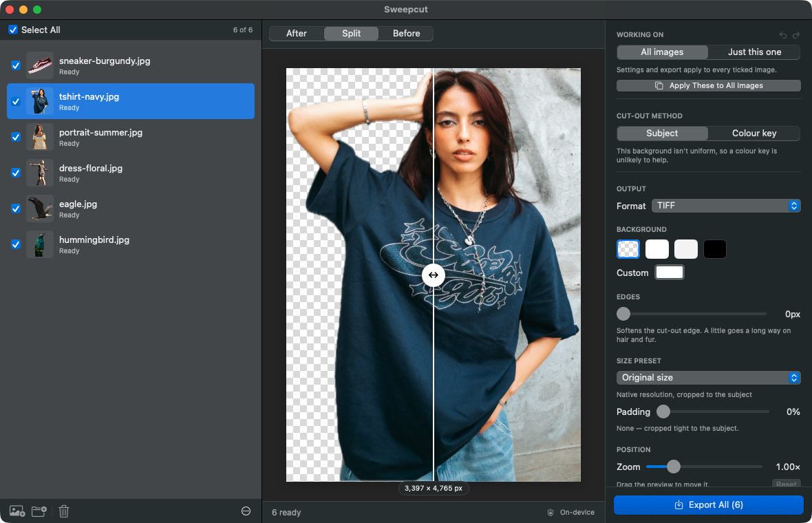Viewport: 812px width, 523px height.
Task: Open the Original size preset dropdown
Action: tap(708, 378)
